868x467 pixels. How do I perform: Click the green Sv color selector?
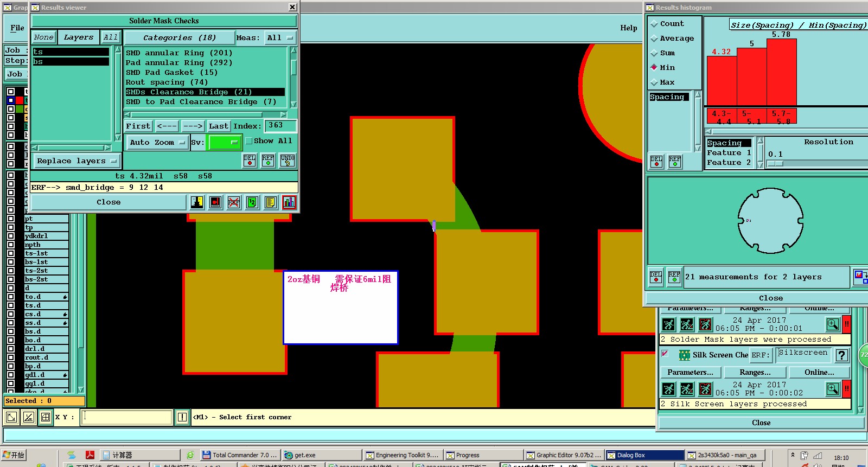tap(225, 143)
